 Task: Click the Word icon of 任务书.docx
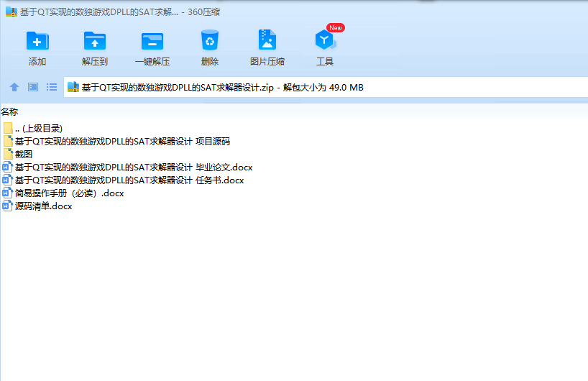7,180
